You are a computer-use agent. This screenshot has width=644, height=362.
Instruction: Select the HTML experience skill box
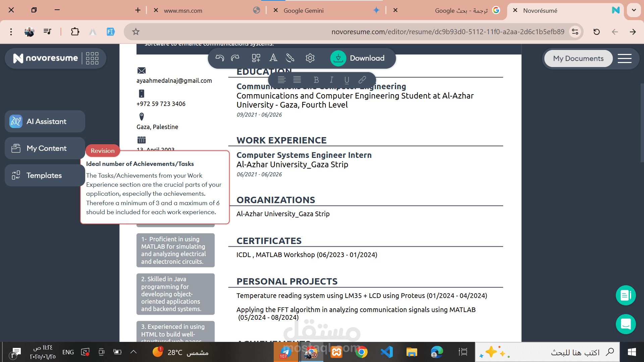(x=175, y=331)
